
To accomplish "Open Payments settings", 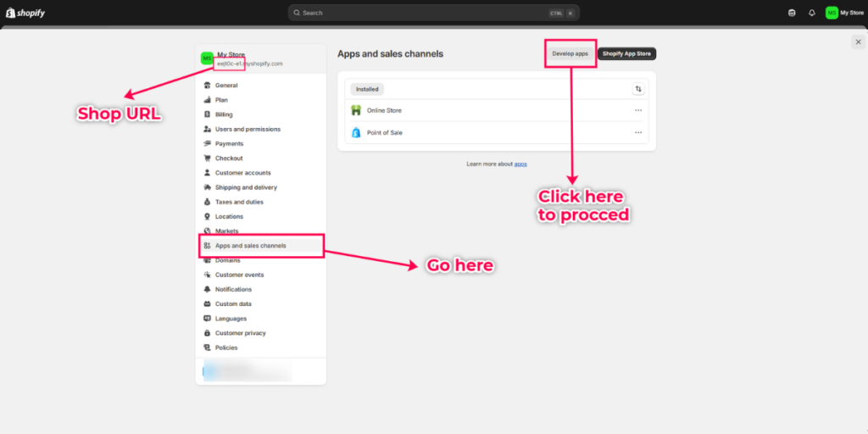I will coord(261,144).
